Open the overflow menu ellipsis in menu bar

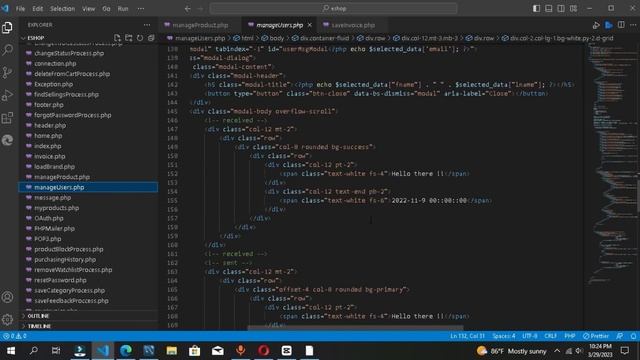point(140,9)
